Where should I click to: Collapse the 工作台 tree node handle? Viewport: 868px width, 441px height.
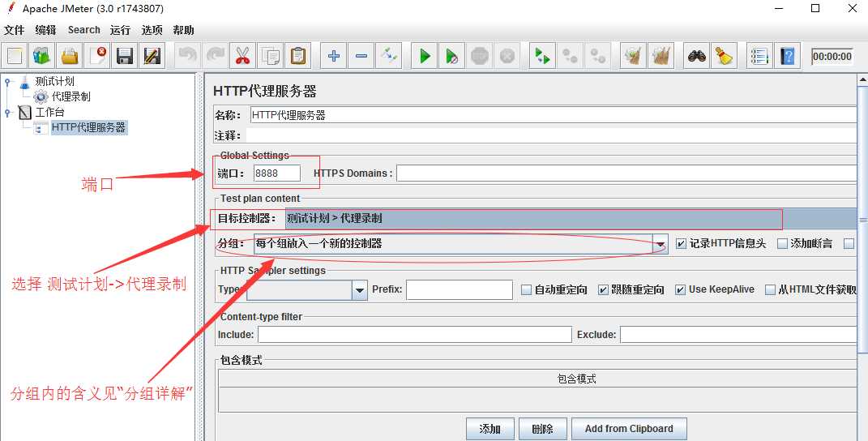8,113
